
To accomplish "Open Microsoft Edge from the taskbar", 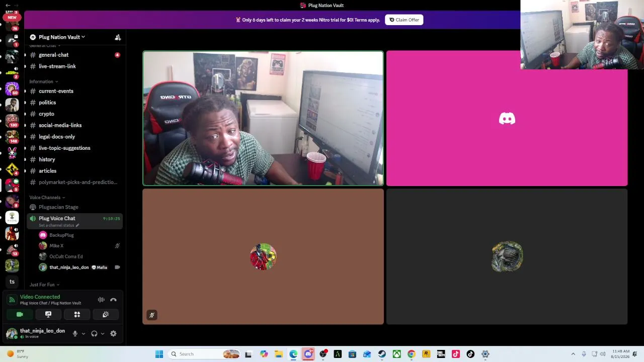I will coord(293,354).
